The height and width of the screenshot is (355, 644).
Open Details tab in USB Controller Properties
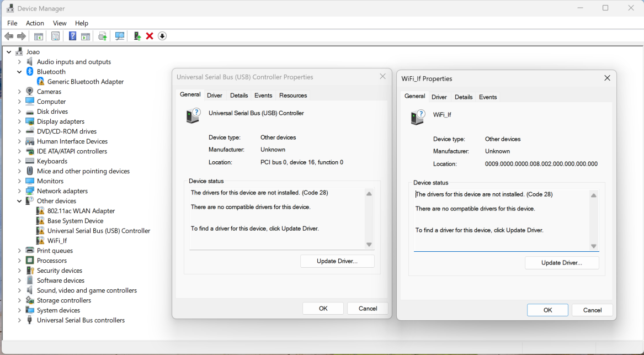pyautogui.click(x=238, y=96)
